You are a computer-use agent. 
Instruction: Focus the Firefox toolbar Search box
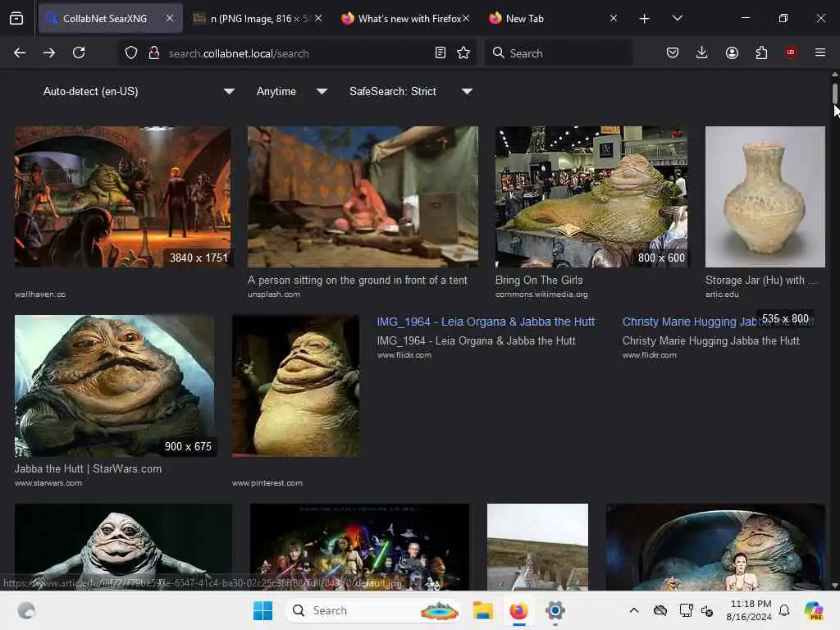559,53
